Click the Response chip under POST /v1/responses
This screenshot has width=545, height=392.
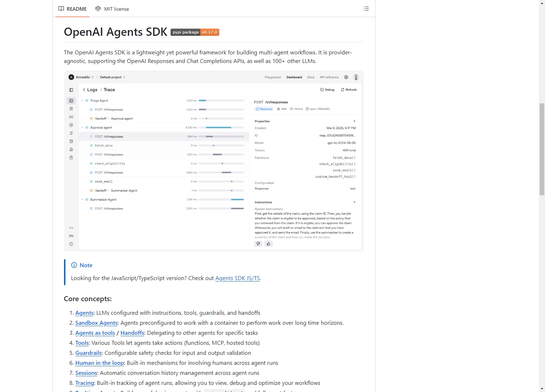(264, 109)
